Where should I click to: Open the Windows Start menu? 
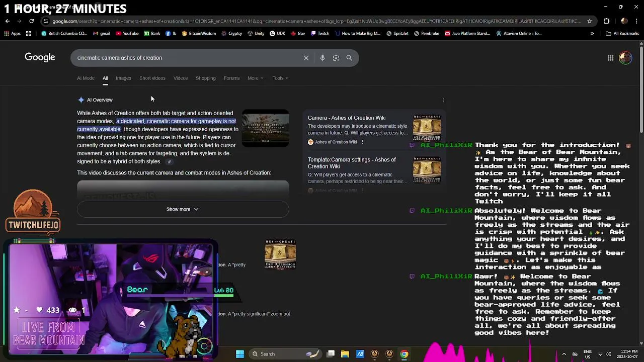coord(240,354)
